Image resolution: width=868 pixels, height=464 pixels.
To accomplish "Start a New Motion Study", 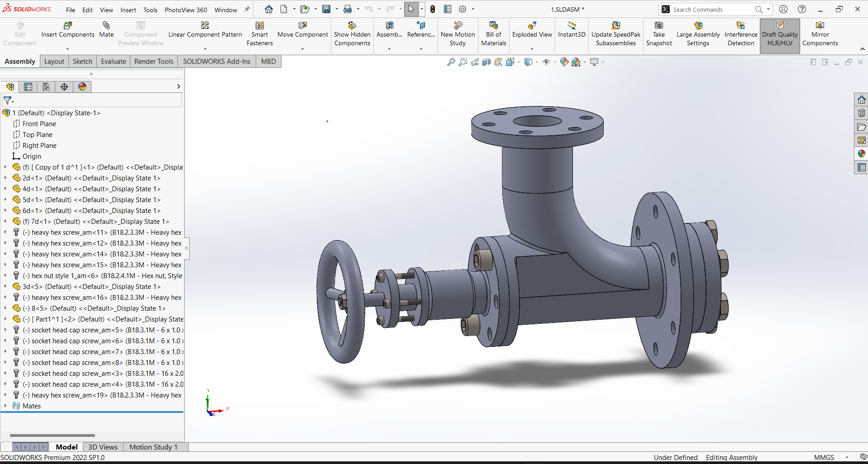I will pos(458,34).
